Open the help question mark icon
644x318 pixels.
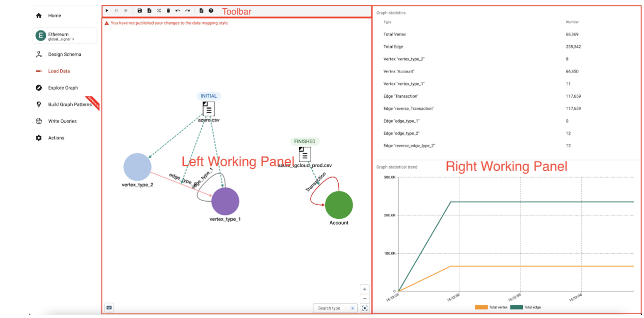[211, 10]
